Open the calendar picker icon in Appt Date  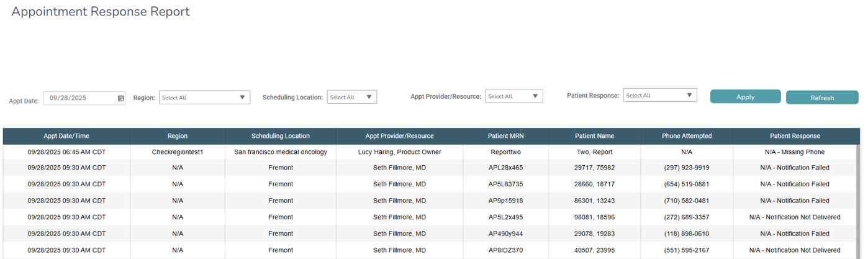point(120,98)
